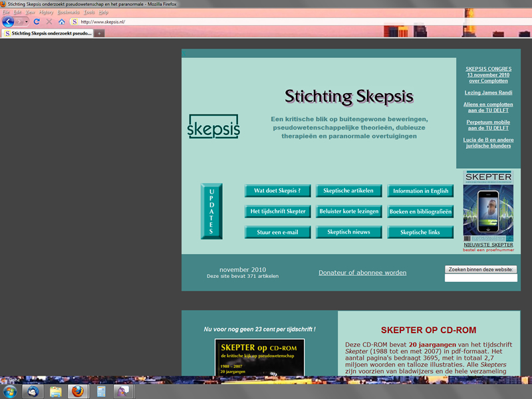This screenshot has width=532, height=399.
Task: Open Windows Explorer folder in taskbar
Action: click(55, 391)
